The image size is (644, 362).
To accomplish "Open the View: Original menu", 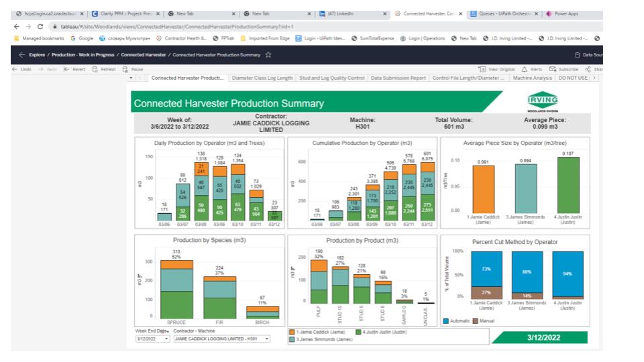I will 496,69.
